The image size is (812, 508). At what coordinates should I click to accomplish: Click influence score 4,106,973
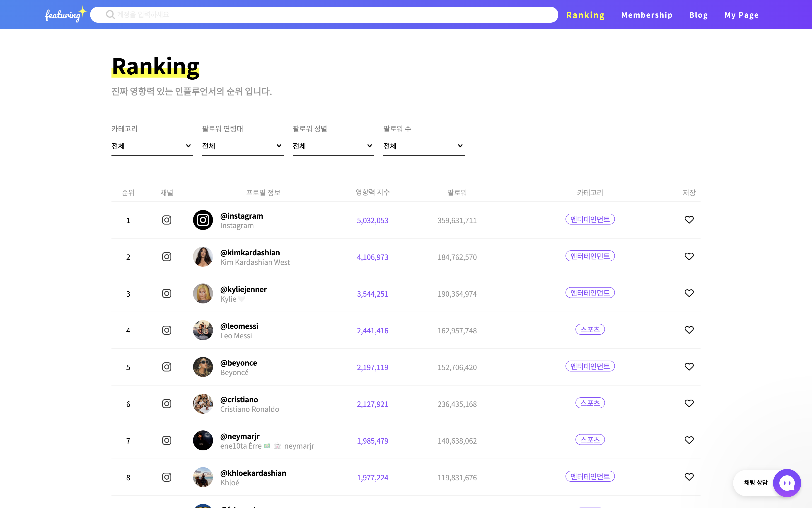coord(372,257)
